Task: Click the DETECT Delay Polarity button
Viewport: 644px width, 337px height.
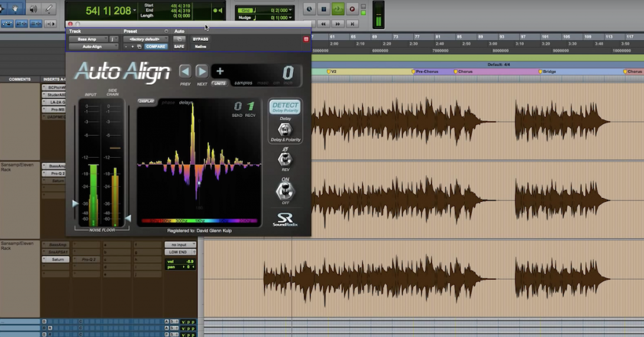Action: click(x=285, y=107)
